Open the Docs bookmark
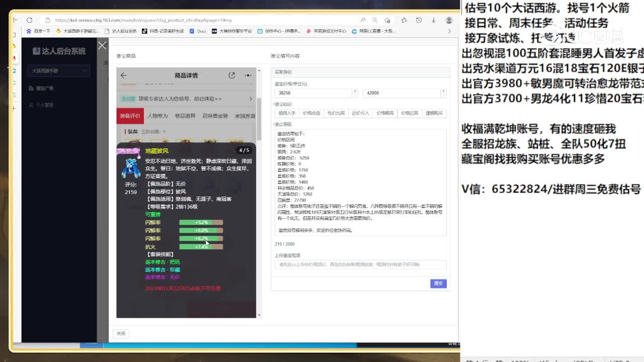This screenshot has height=362, width=644. click(198, 31)
